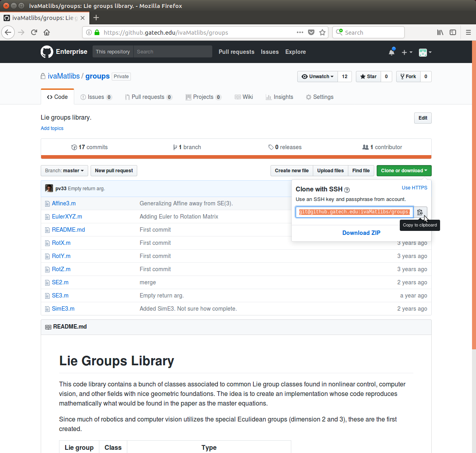The height and width of the screenshot is (453, 476).
Task: Expand the plus create-new menu
Action: click(x=407, y=52)
